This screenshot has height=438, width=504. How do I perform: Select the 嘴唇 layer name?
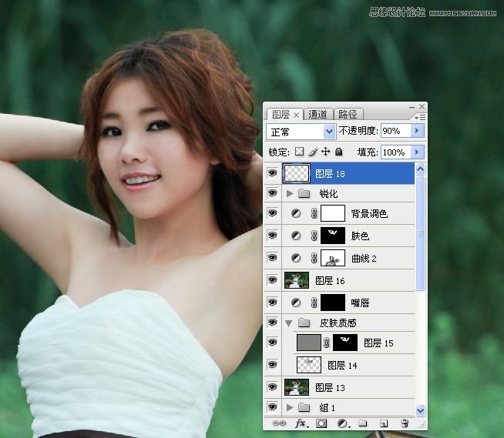[x=360, y=303]
